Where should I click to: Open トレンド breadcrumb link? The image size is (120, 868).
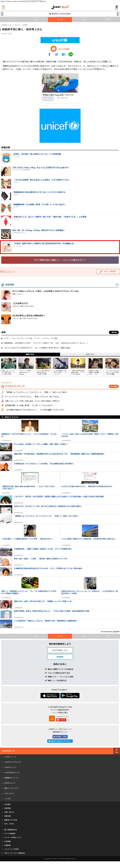click(x=17, y=25)
